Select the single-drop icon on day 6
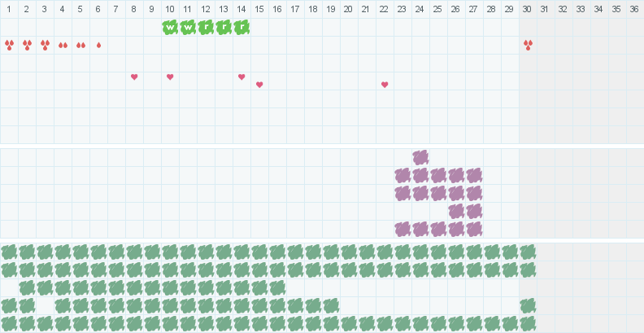The height and width of the screenshot is (333, 644). (98, 45)
